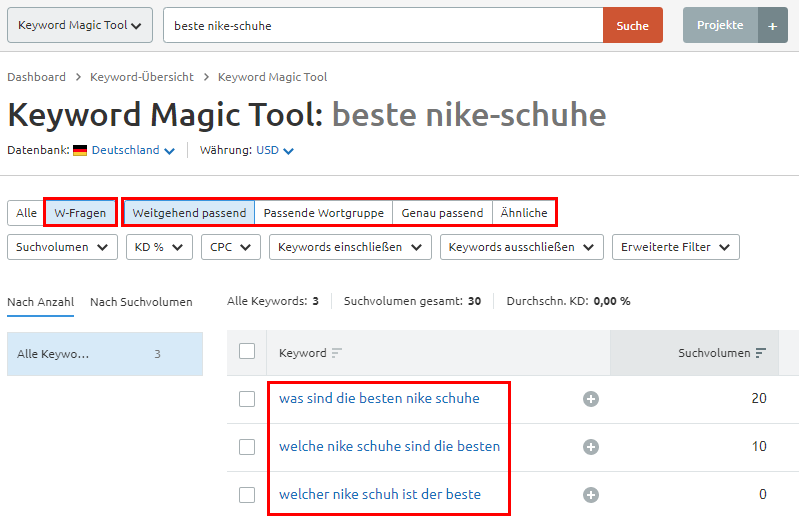
Task: Click Durchschn. KD: 0,00 % summary
Action: click(568, 301)
